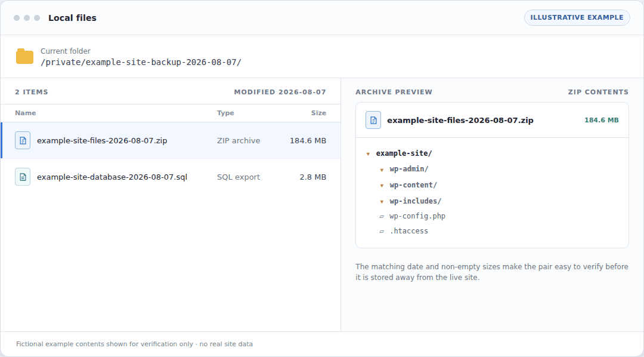
Task: Click the third gray window control dot
Action: 37,18
